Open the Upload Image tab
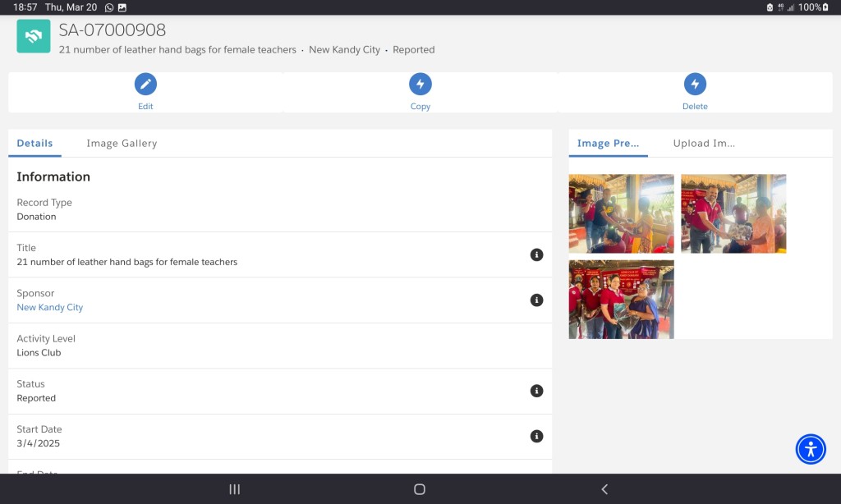The height and width of the screenshot is (504, 841). click(704, 143)
